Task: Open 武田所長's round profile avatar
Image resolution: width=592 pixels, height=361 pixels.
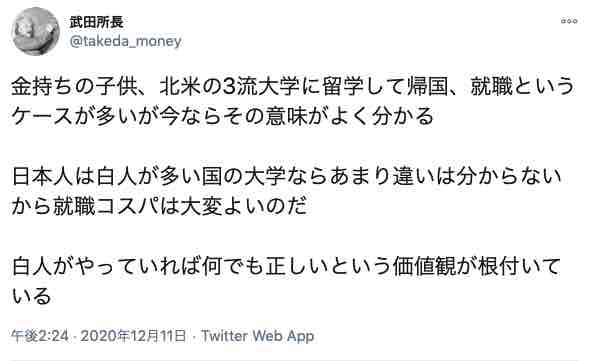Action: tap(35, 31)
